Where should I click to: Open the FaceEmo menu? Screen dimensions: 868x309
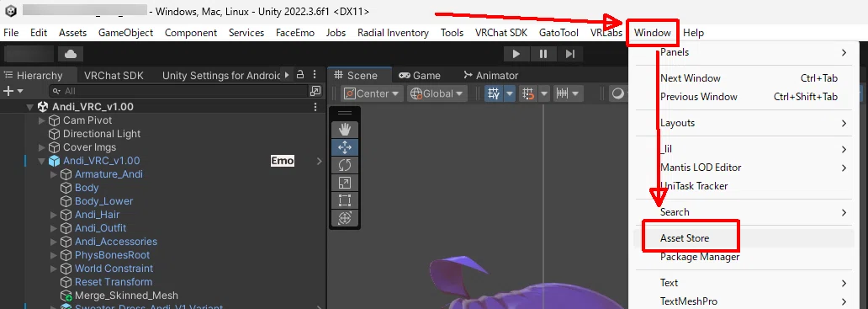(x=295, y=33)
